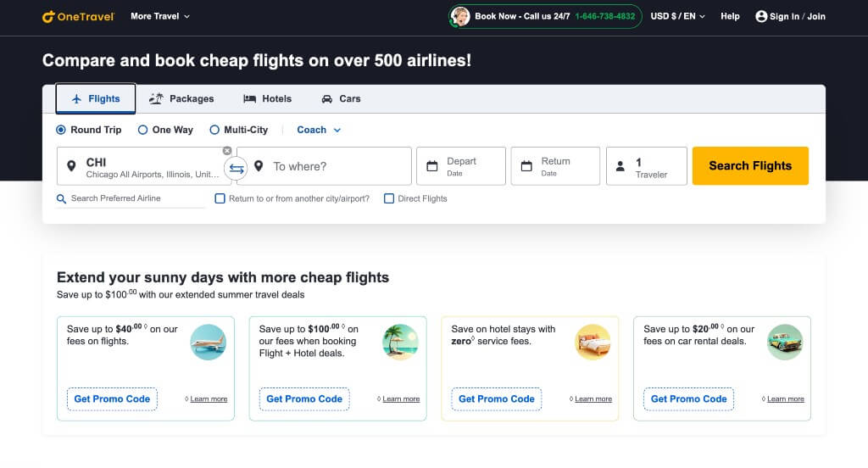Click the swap origin and destination arrows icon
Screen dimensions: 868x468
click(x=236, y=169)
